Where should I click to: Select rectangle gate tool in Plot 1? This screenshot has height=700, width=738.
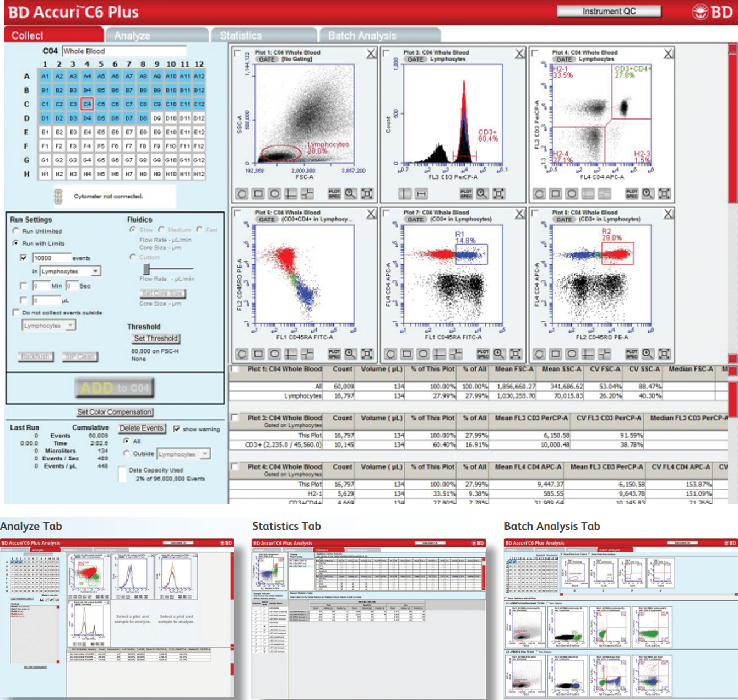tap(258, 193)
